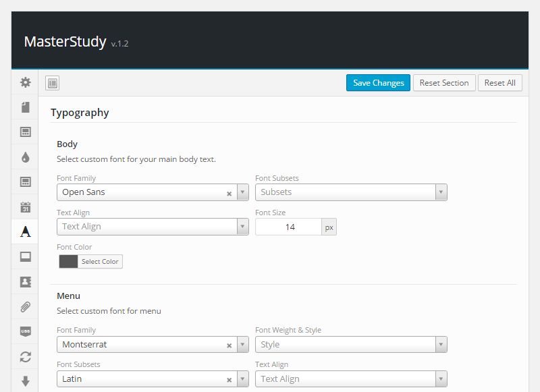Clear the Open Sans font selection
This screenshot has width=540, height=392.
click(229, 193)
